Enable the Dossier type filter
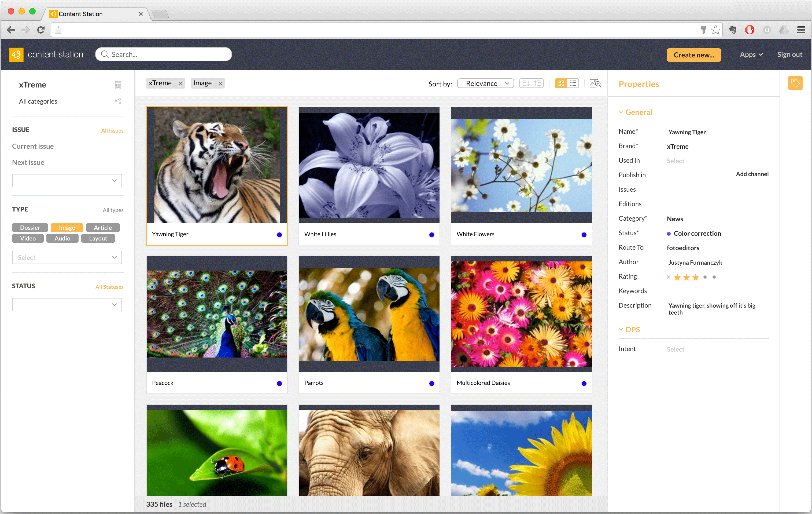 click(30, 227)
